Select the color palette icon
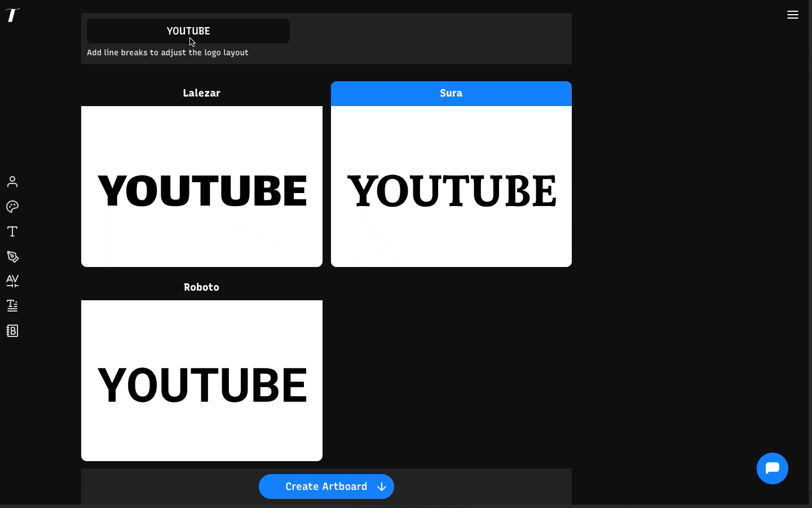Screen dimensions: 812x508 [12, 207]
